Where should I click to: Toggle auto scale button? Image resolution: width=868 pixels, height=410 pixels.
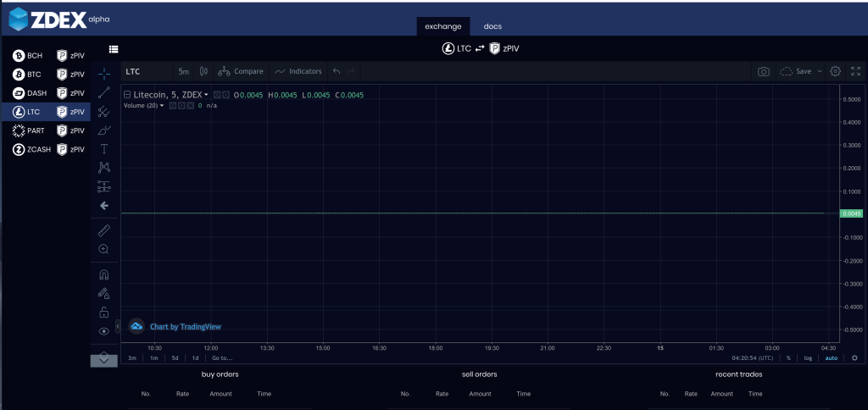pos(832,358)
